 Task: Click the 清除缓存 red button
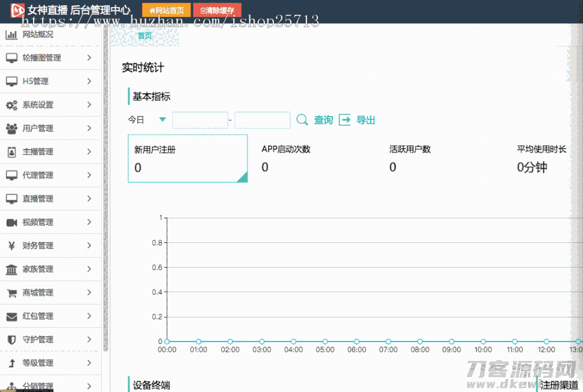[217, 10]
